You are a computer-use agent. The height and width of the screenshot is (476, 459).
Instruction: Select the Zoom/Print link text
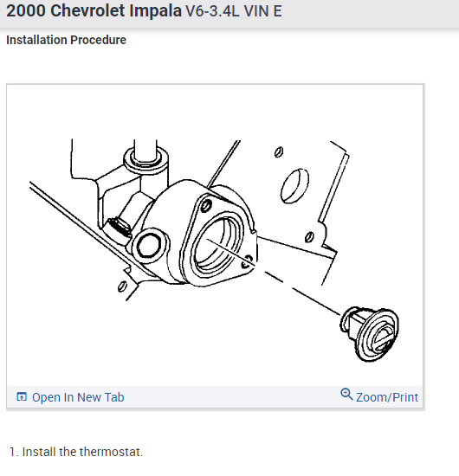[x=387, y=397]
